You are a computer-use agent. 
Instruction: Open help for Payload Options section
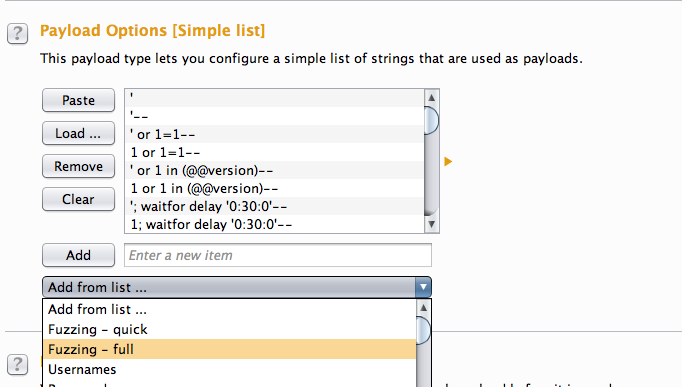click(17, 33)
